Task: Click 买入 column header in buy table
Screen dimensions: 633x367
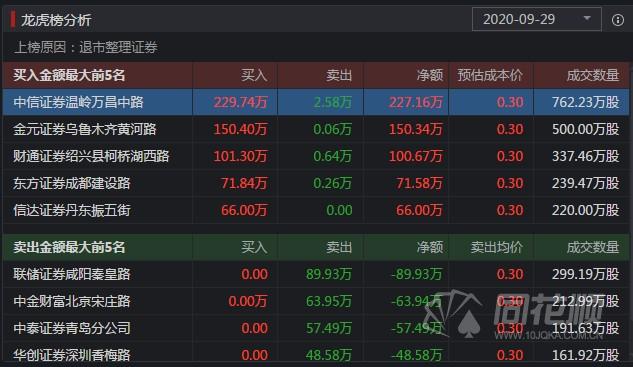Action: pos(254,75)
